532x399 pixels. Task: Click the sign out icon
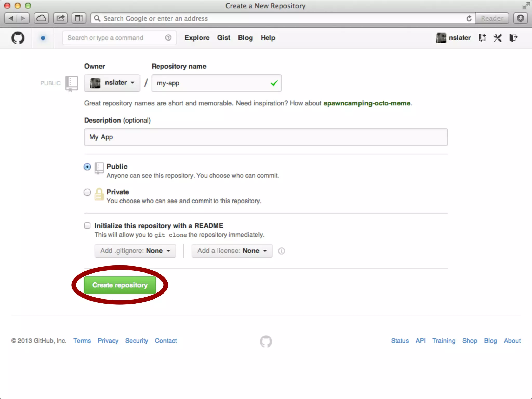513,38
